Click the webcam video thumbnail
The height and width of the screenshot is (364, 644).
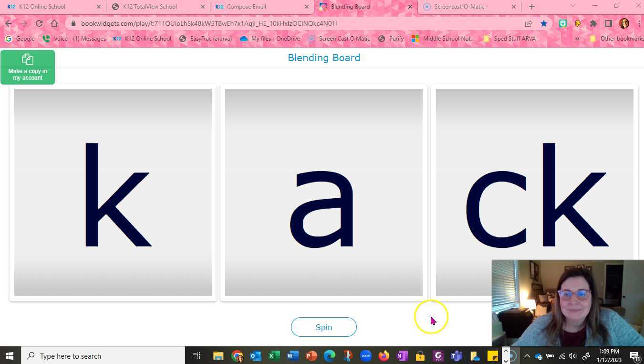[568, 302]
